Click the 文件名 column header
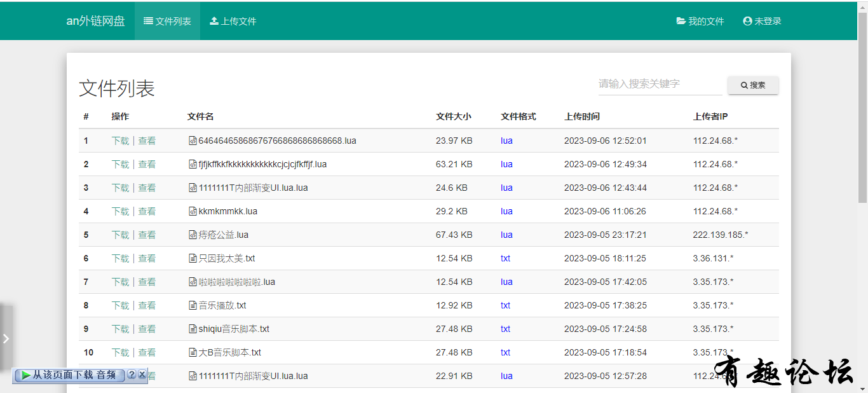 pos(201,116)
